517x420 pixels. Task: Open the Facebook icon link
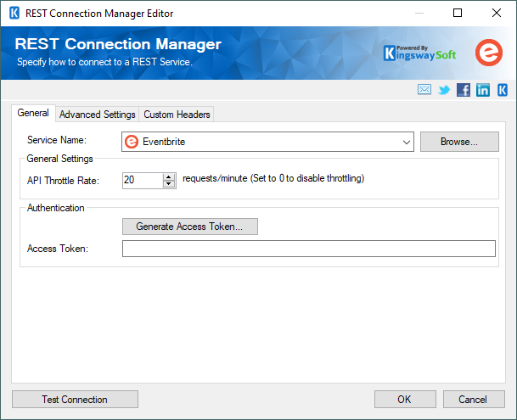pyautogui.click(x=464, y=90)
